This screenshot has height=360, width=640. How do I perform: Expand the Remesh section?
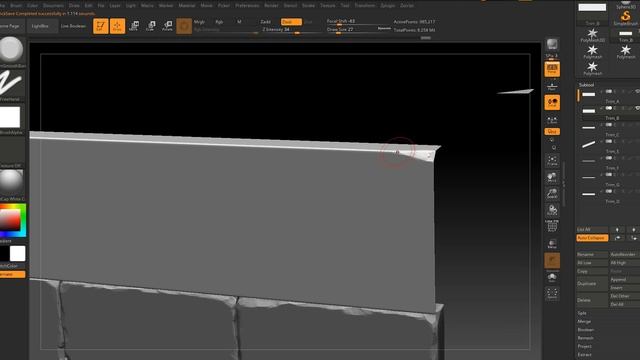(x=585, y=338)
